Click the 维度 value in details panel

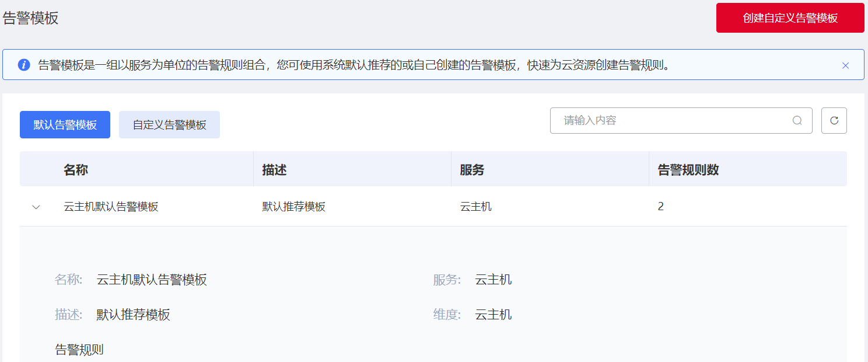click(494, 315)
